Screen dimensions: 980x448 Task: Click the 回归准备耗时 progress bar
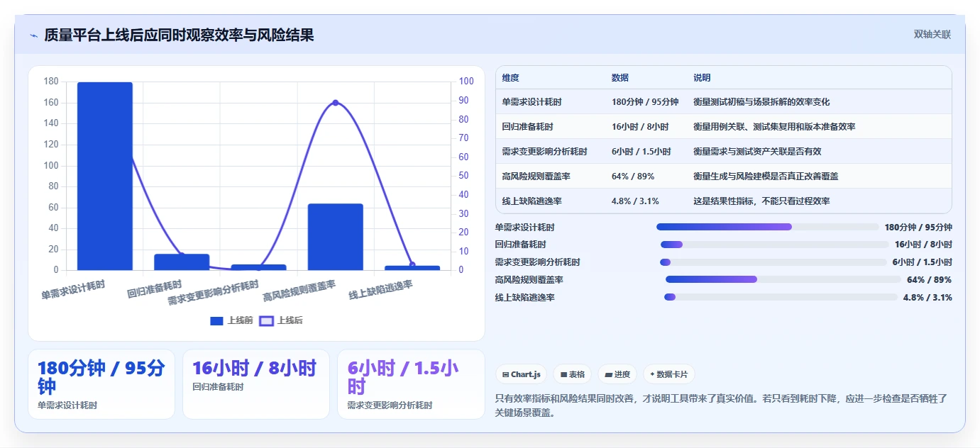click(x=774, y=245)
